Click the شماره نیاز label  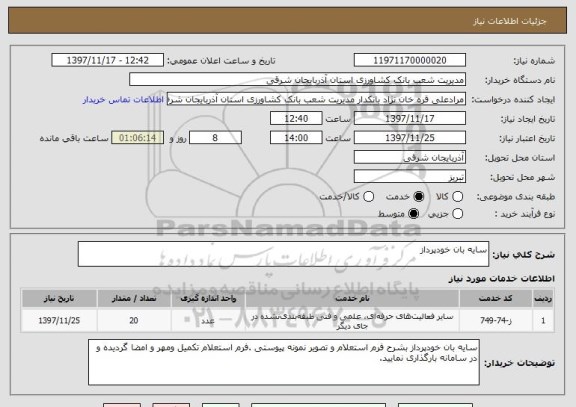534,61
